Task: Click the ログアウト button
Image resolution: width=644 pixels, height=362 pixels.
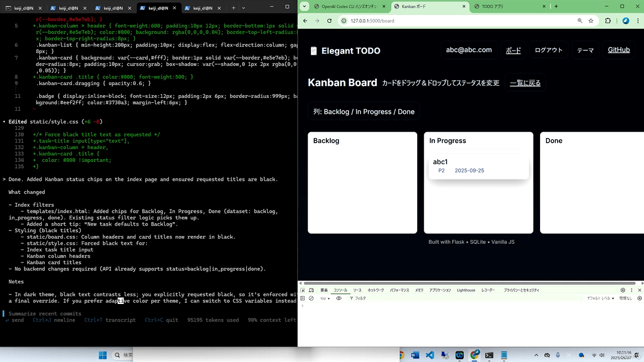Action: tap(548, 50)
